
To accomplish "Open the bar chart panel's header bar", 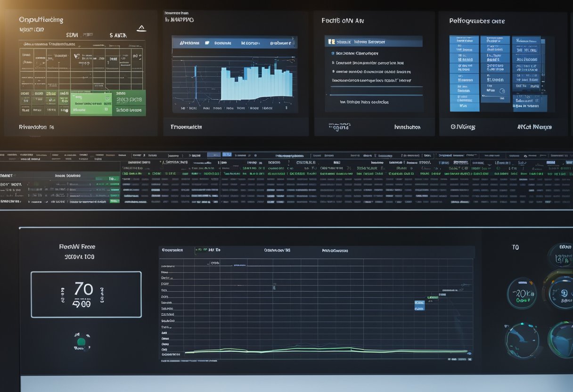I will pyautogui.click(x=234, y=42).
